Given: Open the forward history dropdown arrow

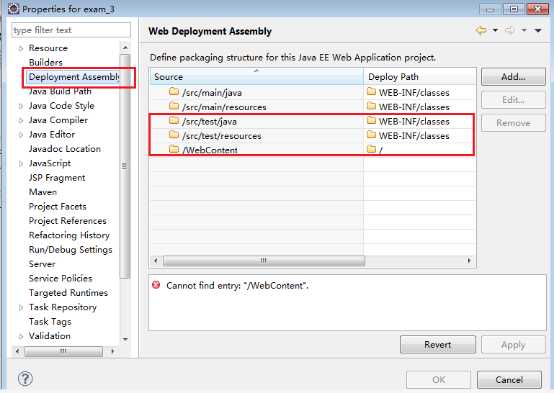Looking at the screenshot, I should (524, 30).
